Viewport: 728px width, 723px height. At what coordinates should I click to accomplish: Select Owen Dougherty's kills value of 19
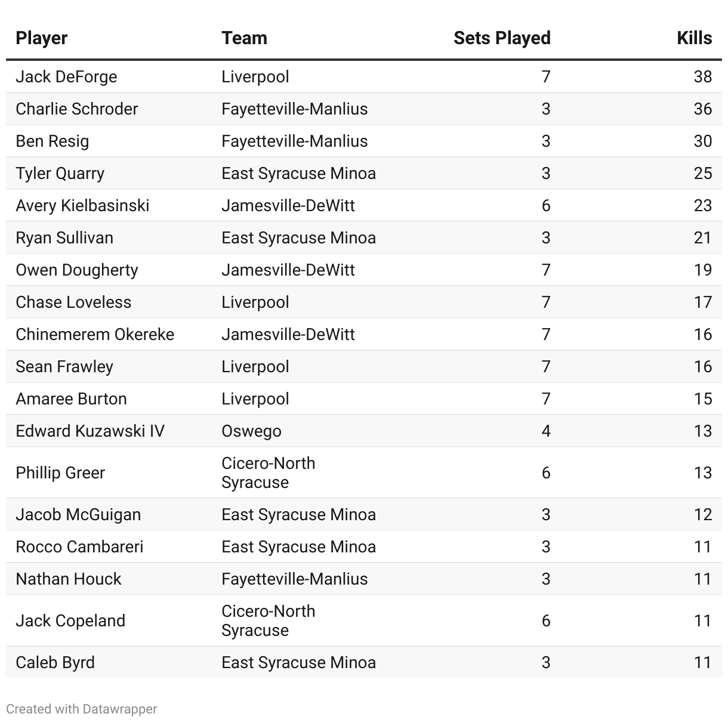[x=702, y=270]
